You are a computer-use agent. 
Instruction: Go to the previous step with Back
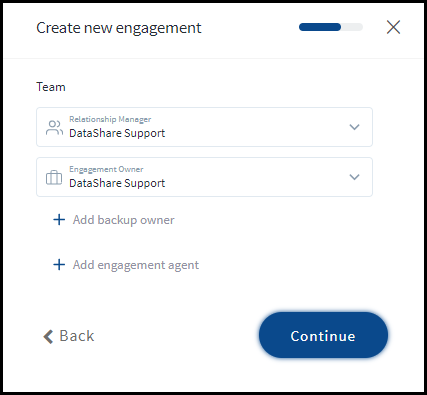[x=69, y=336]
